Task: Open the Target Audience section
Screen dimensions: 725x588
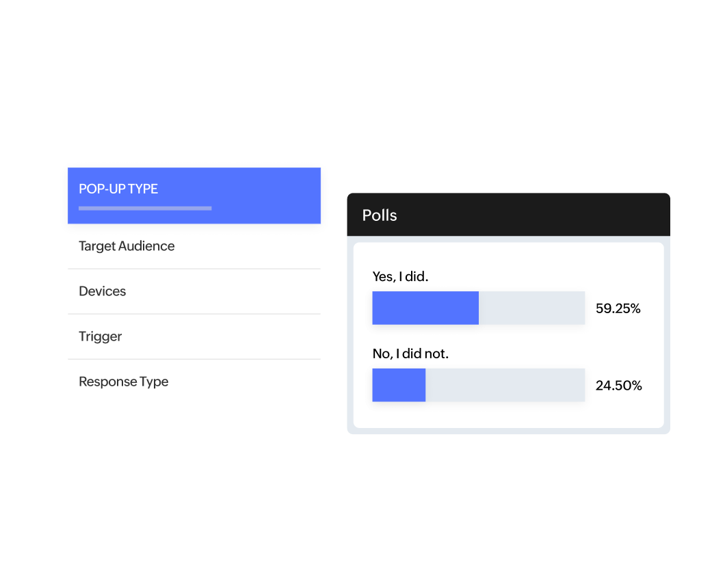Action: tap(127, 246)
